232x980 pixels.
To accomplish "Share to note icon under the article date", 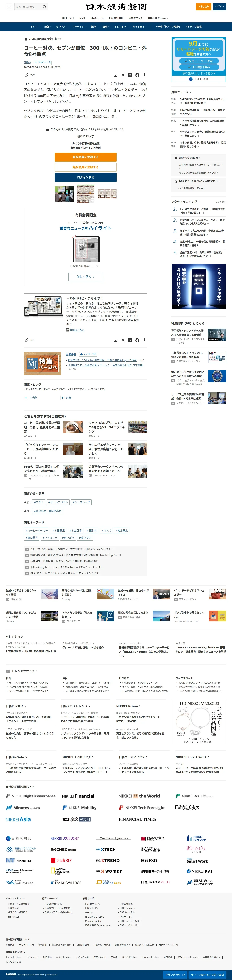I will point(123,75).
